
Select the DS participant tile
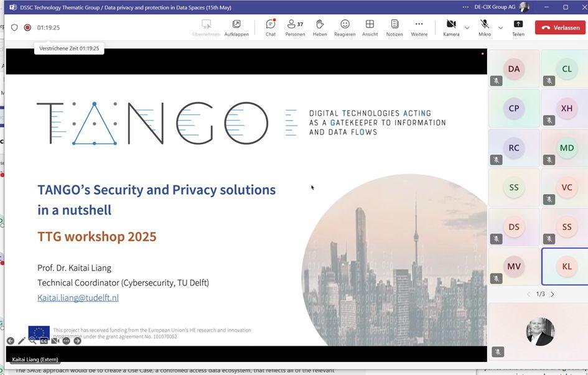tap(514, 227)
